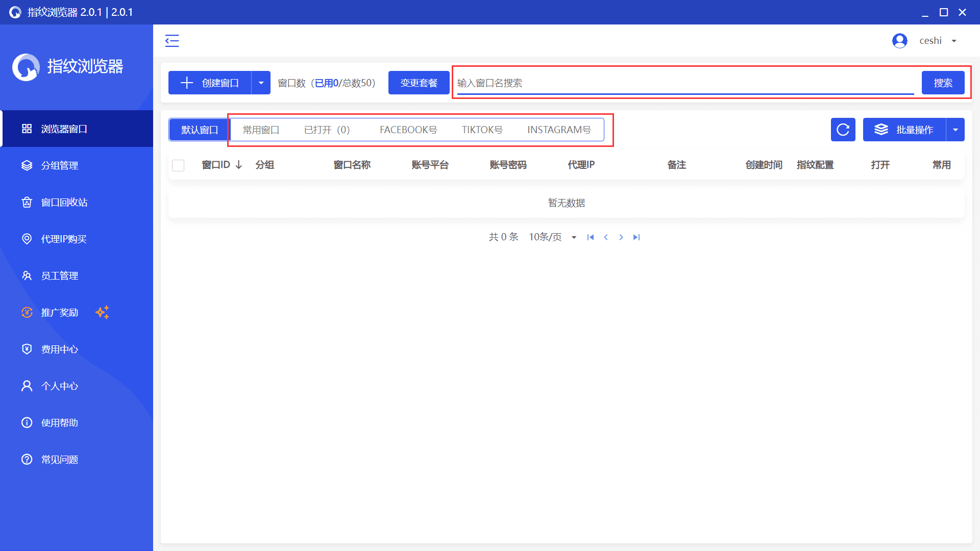Refresh the window list
Screen dimensions: 980x551
843,130
